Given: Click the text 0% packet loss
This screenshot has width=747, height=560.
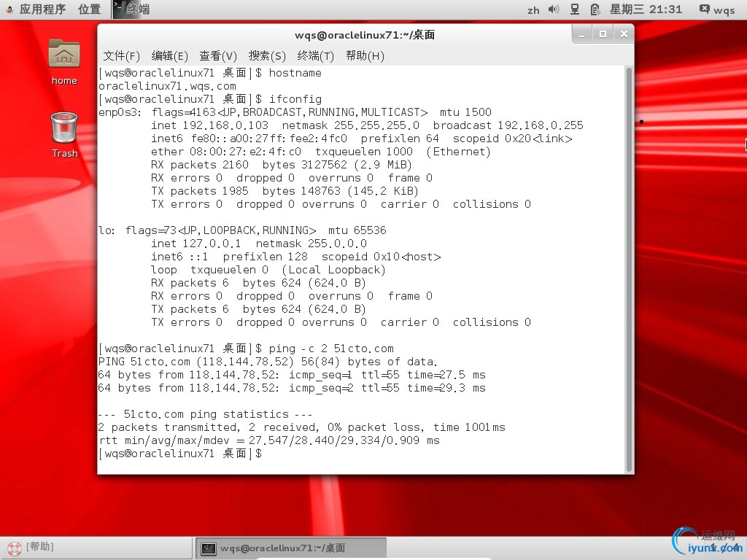Looking at the screenshot, I should 373,427.
